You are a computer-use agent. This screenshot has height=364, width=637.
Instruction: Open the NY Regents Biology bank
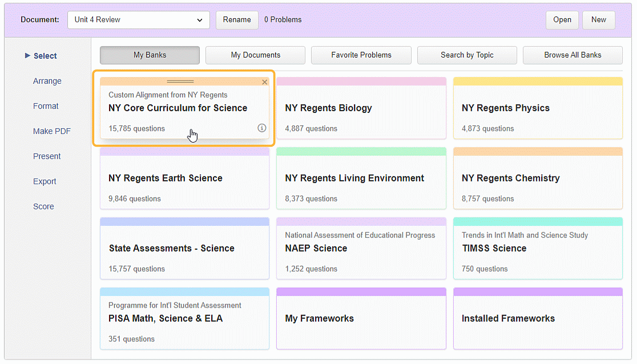click(x=361, y=108)
